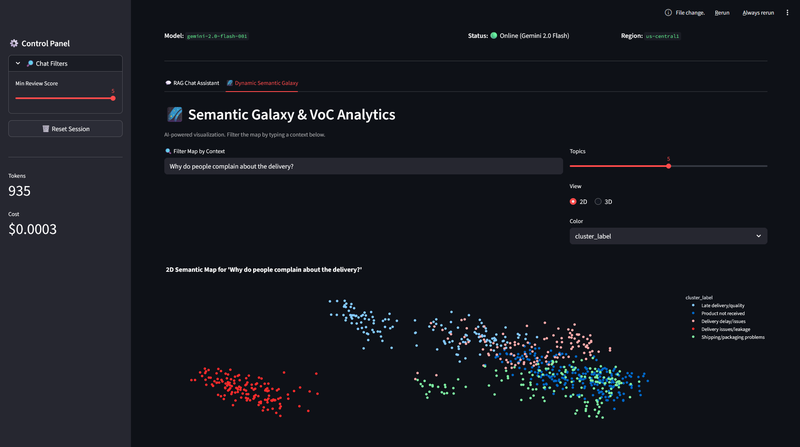Image resolution: width=800 pixels, height=447 pixels.
Task: Open the Color cluster_label dropdown
Action: click(x=668, y=236)
